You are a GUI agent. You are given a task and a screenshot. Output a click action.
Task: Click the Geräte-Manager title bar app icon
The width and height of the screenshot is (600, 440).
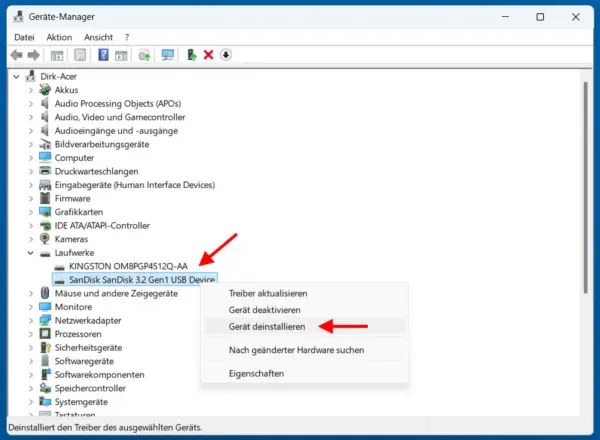(x=18, y=17)
